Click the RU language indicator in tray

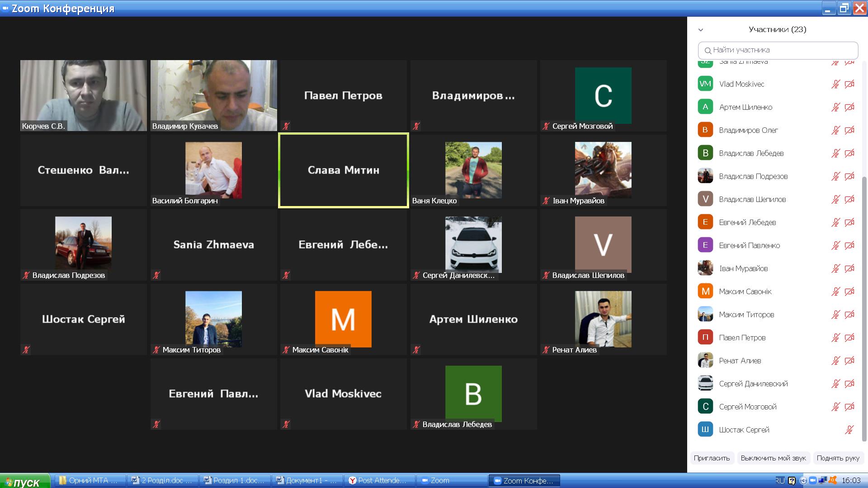[x=780, y=480]
